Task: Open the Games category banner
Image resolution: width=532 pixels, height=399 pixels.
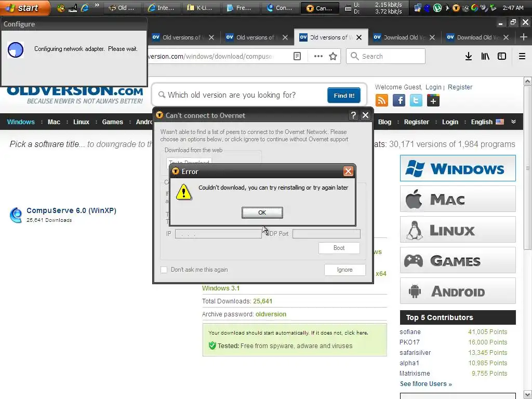Action: coord(458,260)
